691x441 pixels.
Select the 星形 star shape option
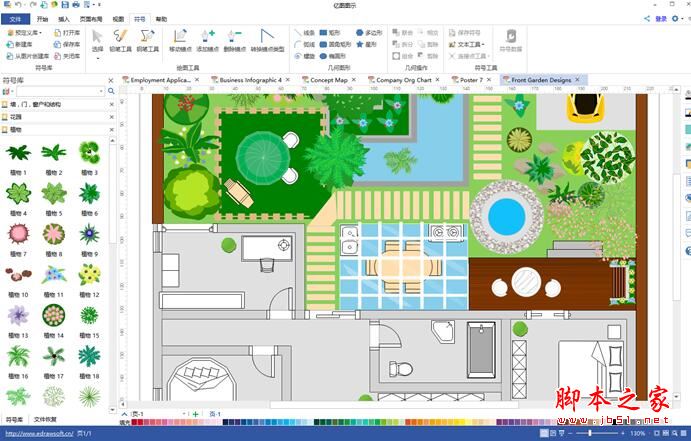(367, 44)
